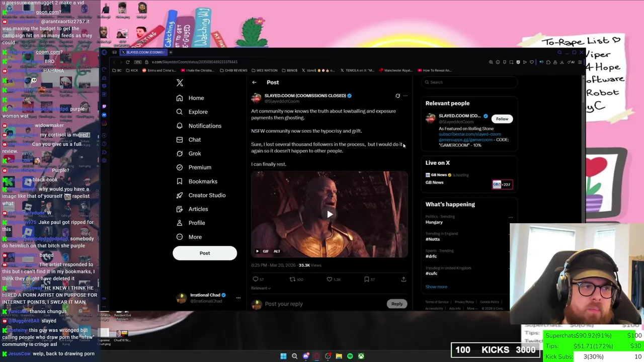The width and height of the screenshot is (644, 362).
Task: Click the repost icon
Action: [292, 279]
